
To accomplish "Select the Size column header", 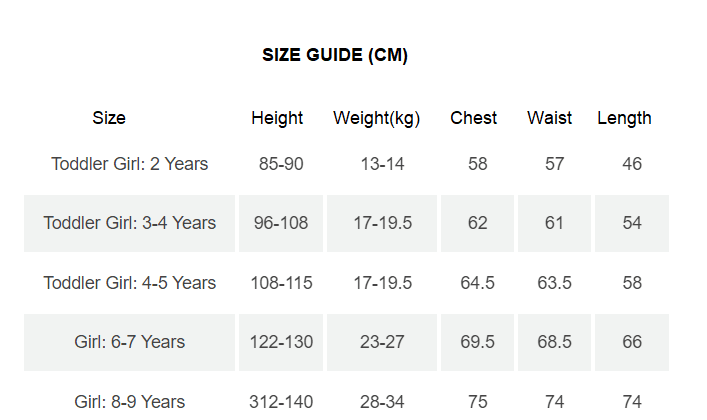I will tap(109, 118).
